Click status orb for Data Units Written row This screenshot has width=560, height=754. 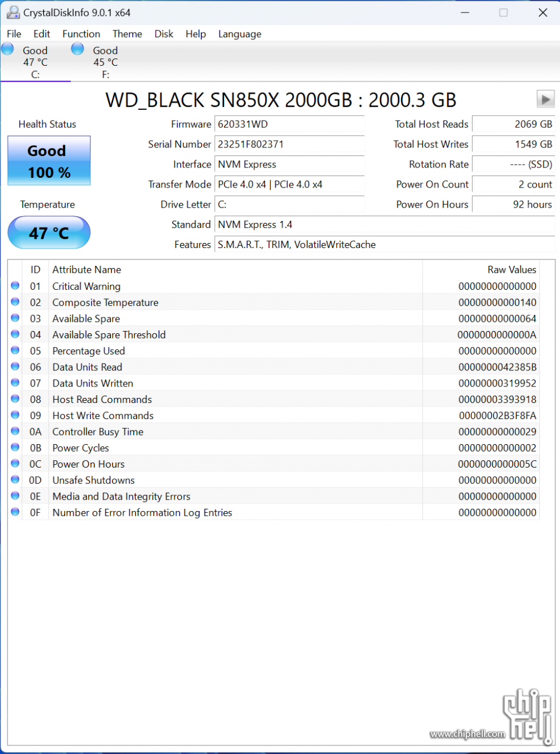click(x=15, y=382)
